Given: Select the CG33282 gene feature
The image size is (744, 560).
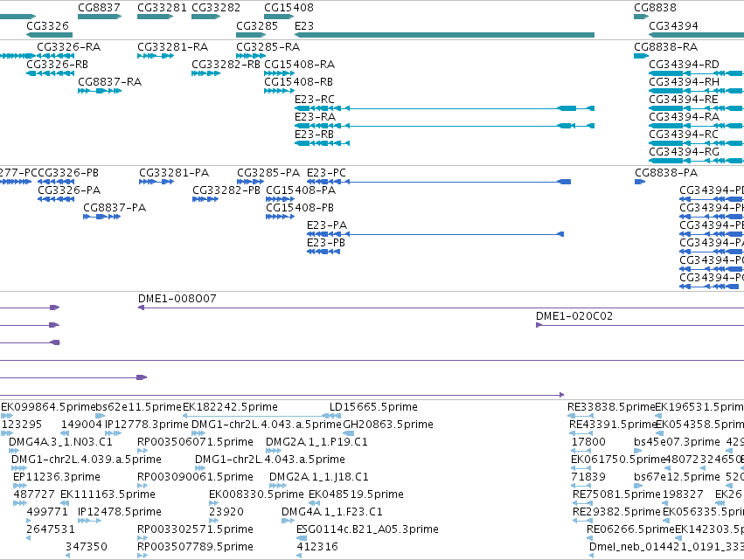Looking at the screenshot, I should pos(206,17).
